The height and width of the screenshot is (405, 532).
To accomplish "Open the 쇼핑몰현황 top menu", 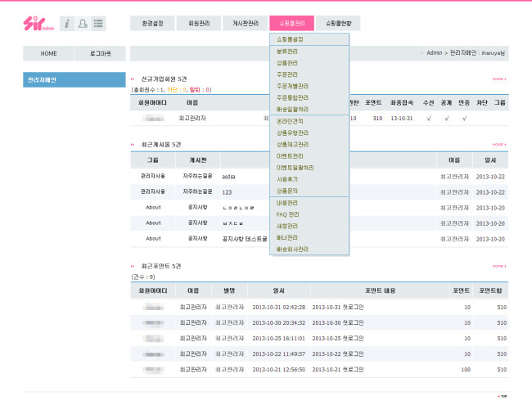I will point(338,23).
